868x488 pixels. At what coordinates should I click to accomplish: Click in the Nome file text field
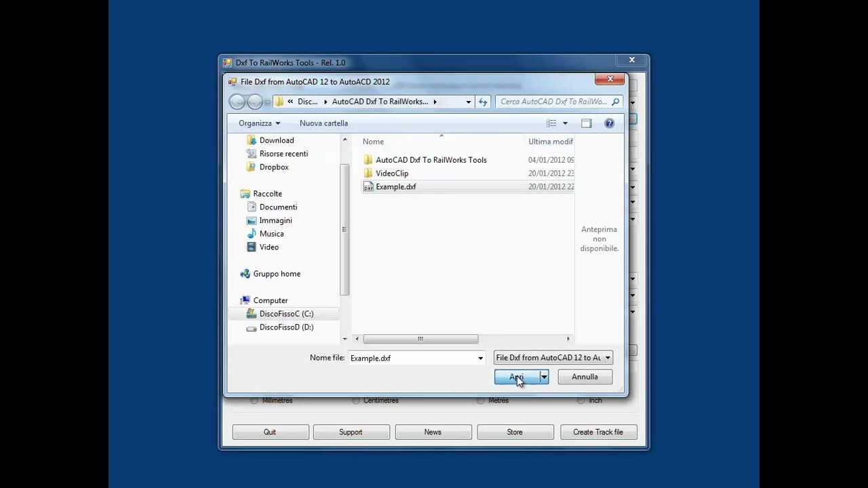(x=412, y=358)
